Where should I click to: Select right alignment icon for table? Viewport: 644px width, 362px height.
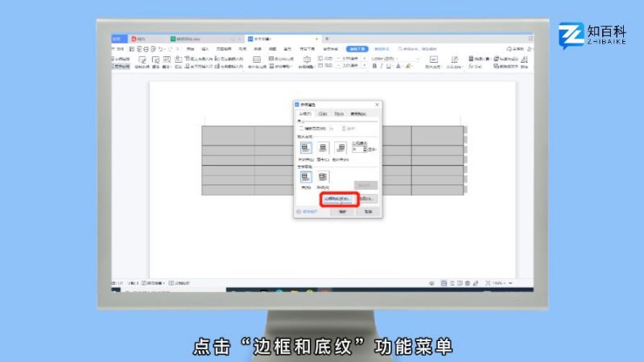point(340,148)
